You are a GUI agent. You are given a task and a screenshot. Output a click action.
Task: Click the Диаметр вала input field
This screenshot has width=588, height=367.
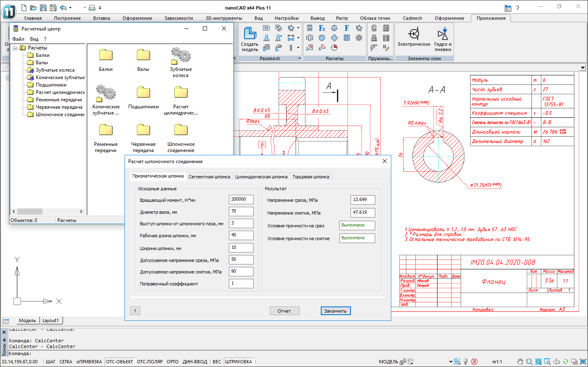click(241, 212)
